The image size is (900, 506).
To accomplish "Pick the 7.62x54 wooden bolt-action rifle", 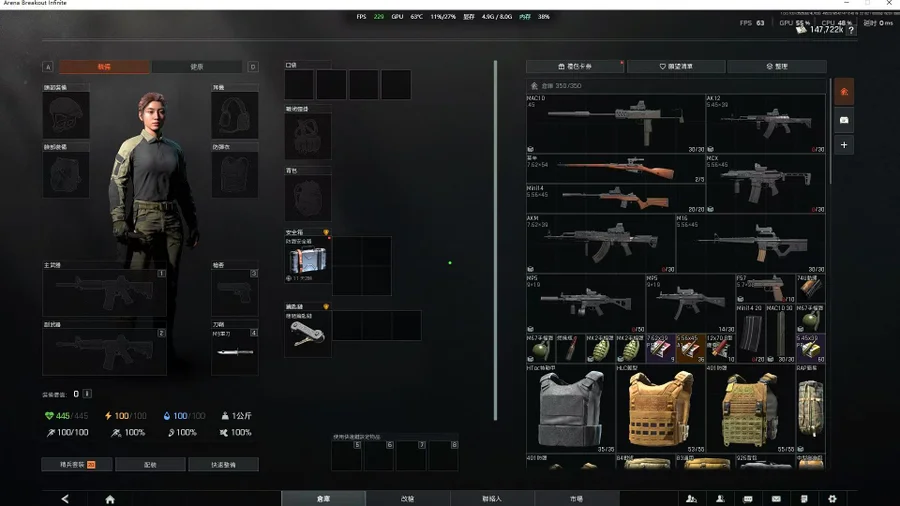I will point(615,168).
